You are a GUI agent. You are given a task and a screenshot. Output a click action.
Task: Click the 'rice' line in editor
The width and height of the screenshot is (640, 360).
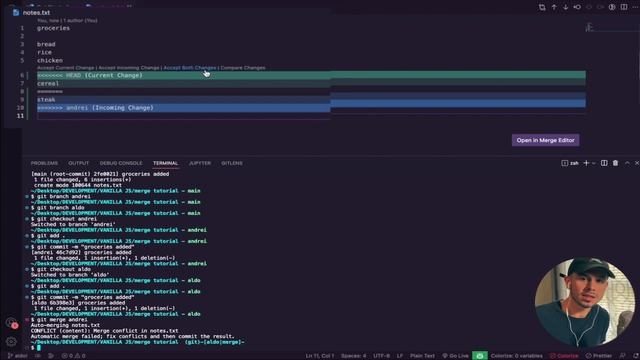pyautogui.click(x=44, y=52)
